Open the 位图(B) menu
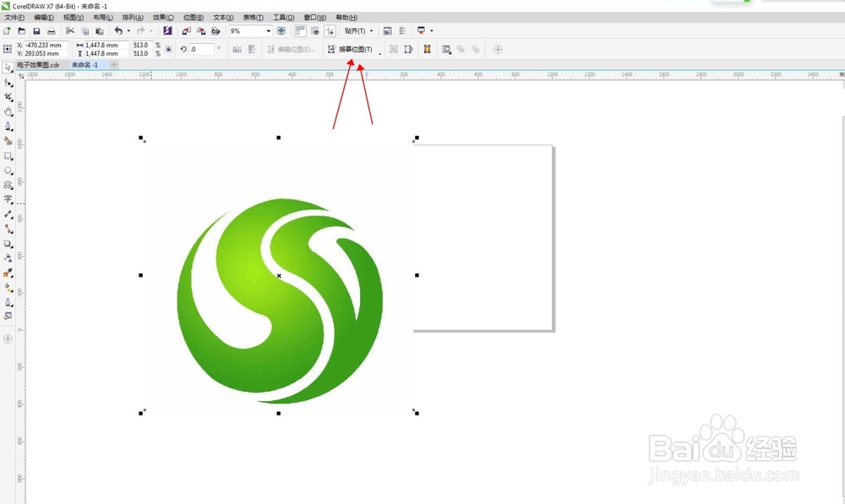845x504 pixels. (194, 17)
